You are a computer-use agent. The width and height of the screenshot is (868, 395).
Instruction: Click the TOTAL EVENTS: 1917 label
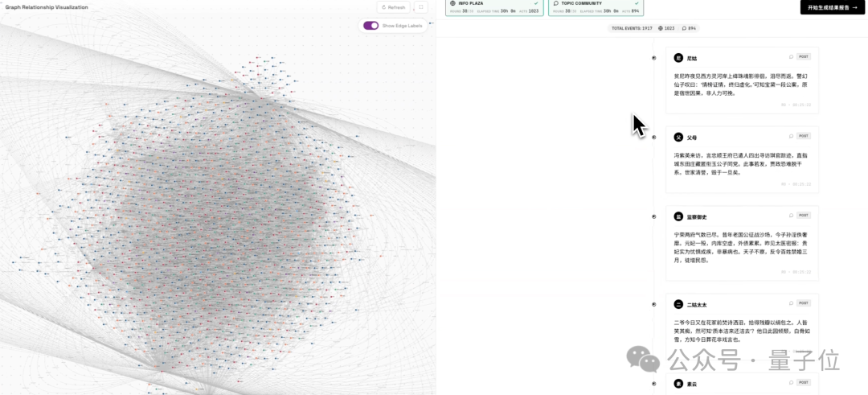coord(632,28)
